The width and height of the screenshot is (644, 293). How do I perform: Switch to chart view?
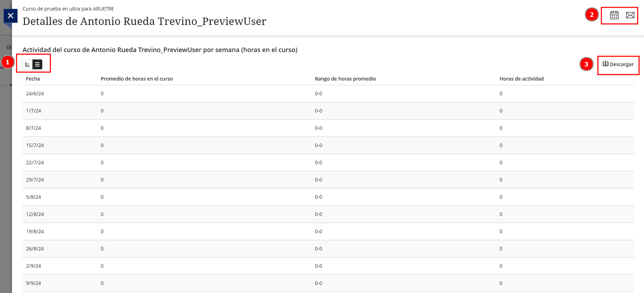pos(27,64)
